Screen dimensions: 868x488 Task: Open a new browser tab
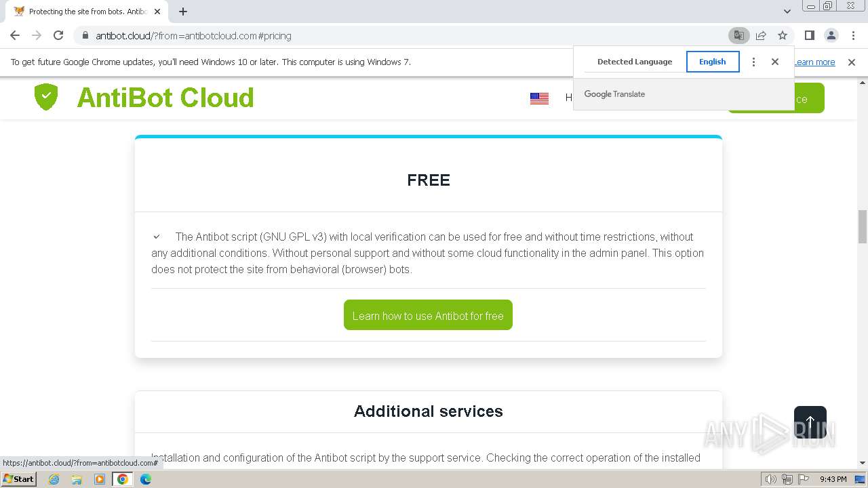(x=183, y=12)
